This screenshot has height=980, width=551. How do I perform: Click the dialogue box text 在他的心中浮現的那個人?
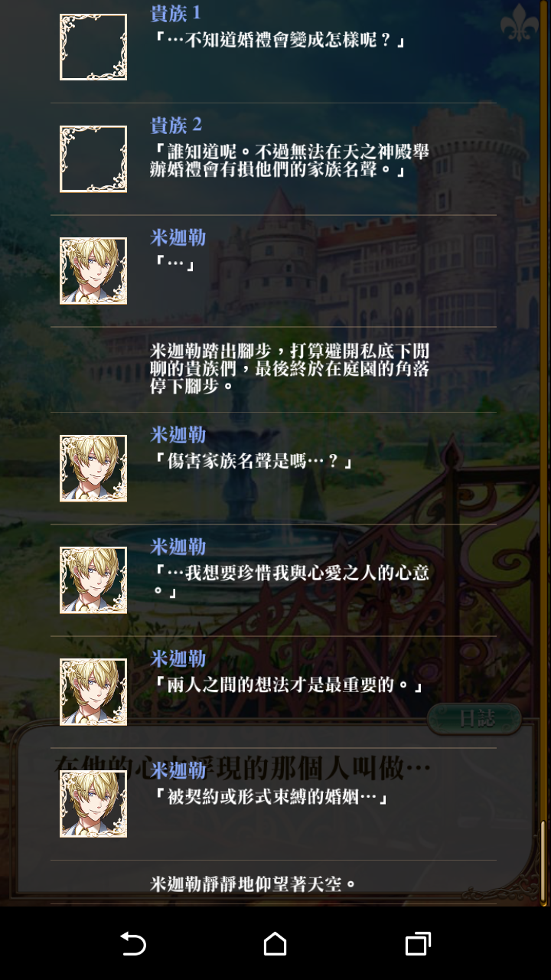(243, 766)
